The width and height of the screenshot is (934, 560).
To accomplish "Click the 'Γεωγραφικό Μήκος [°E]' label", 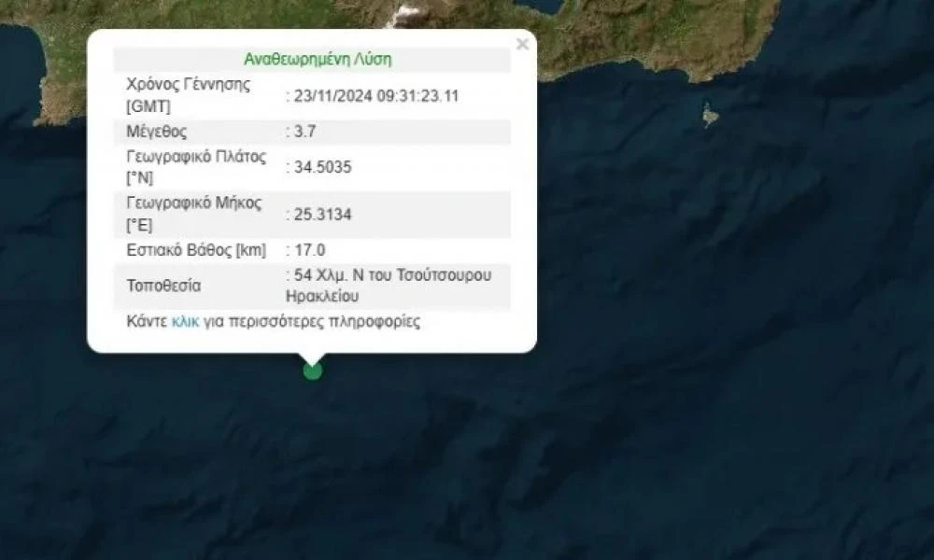I will point(193,215).
